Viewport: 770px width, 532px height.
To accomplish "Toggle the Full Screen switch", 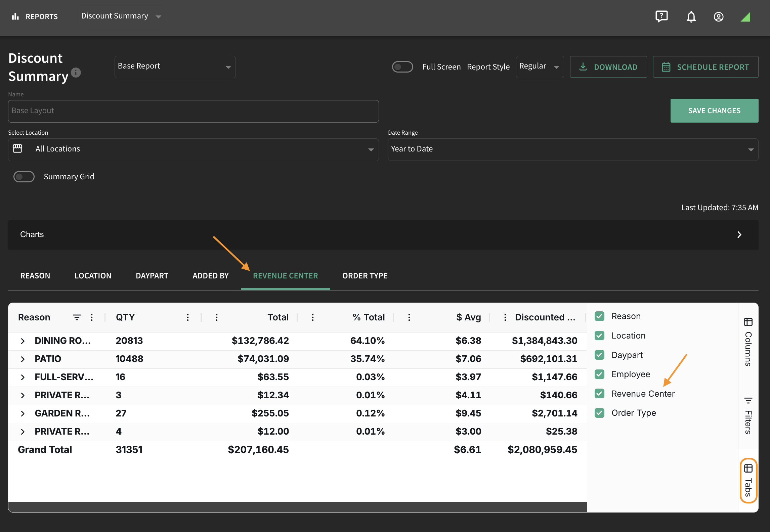I will [x=402, y=67].
